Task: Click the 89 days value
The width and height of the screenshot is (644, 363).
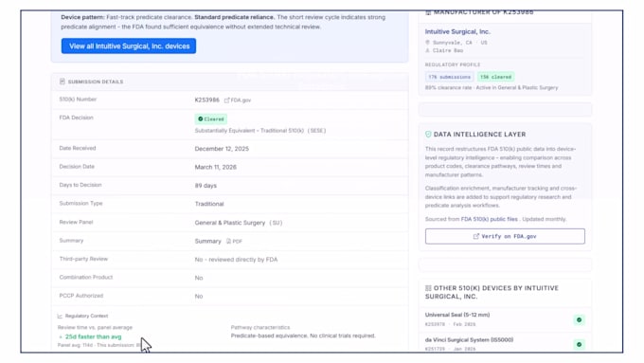Action: point(206,186)
